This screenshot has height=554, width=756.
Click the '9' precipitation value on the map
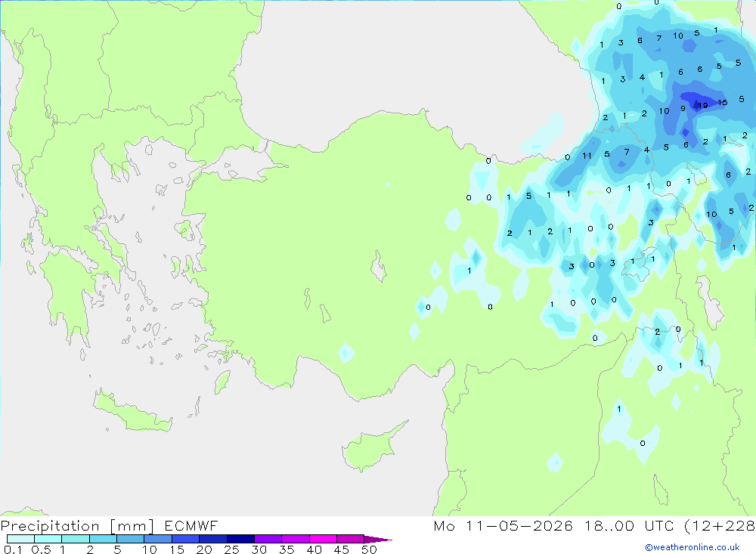click(683, 109)
